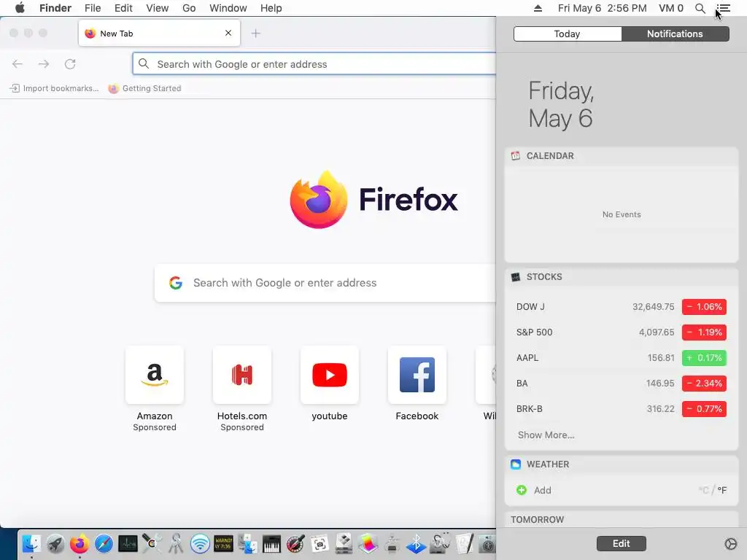This screenshot has width=747, height=560.
Task: Open the Window menu
Action: [228, 8]
